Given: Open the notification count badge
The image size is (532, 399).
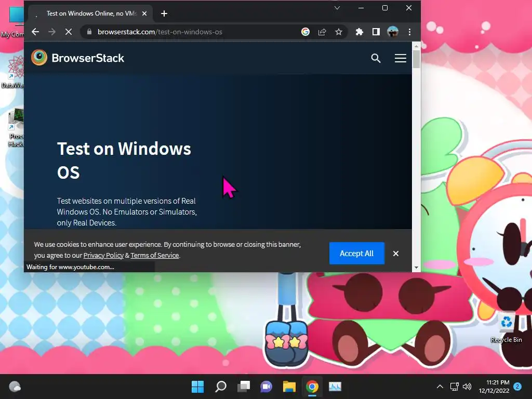Looking at the screenshot, I should [517, 387].
